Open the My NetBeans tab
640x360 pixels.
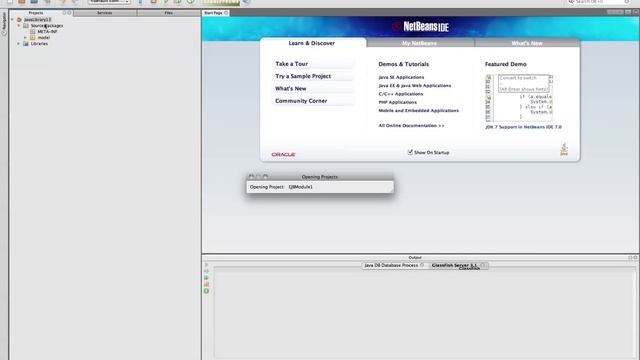coord(420,43)
